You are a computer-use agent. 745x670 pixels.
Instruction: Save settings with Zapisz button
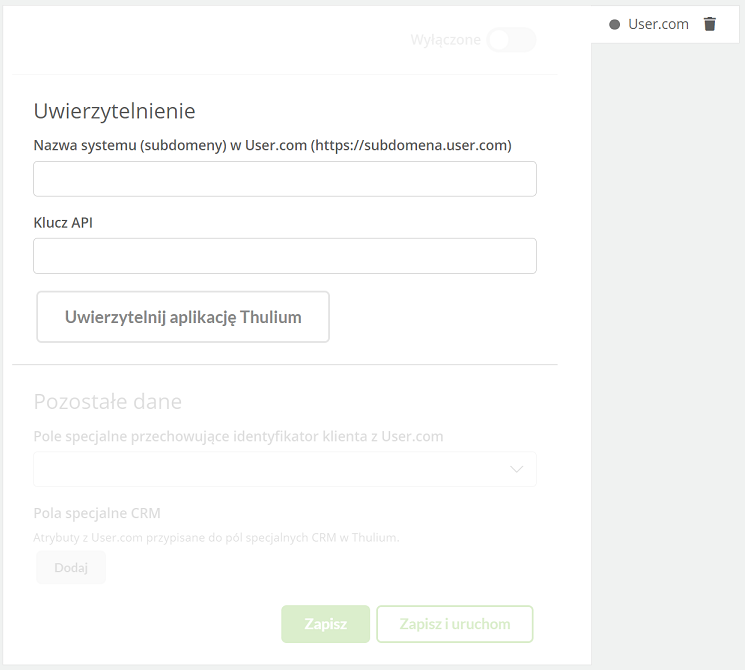(325, 624)
